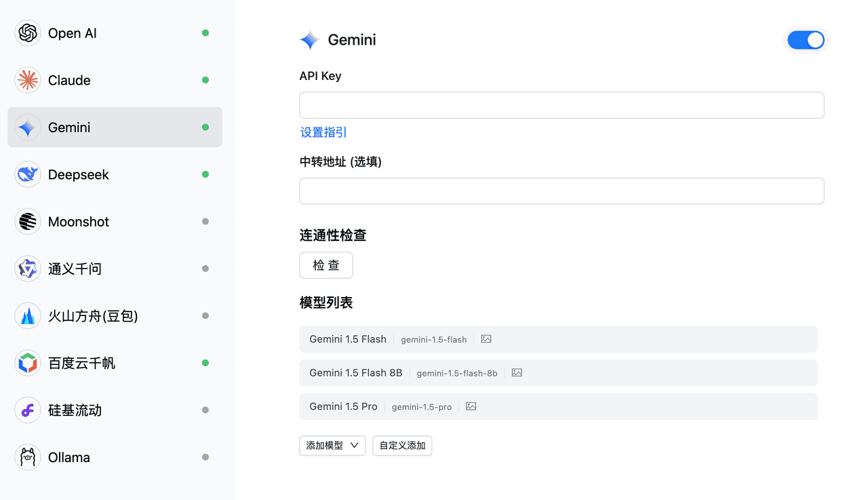Click the Gemini sparkle icon in sidebar

pyautogui.click(x=28, y=128)
